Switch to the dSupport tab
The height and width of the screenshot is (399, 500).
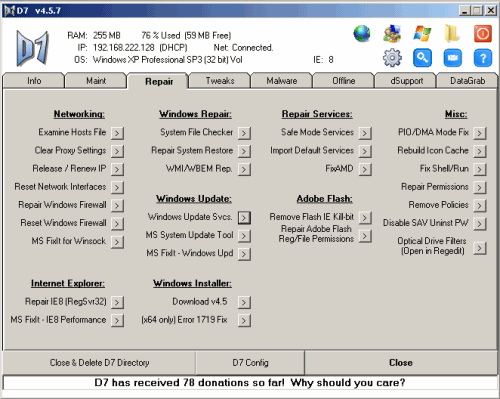(406, 81)
